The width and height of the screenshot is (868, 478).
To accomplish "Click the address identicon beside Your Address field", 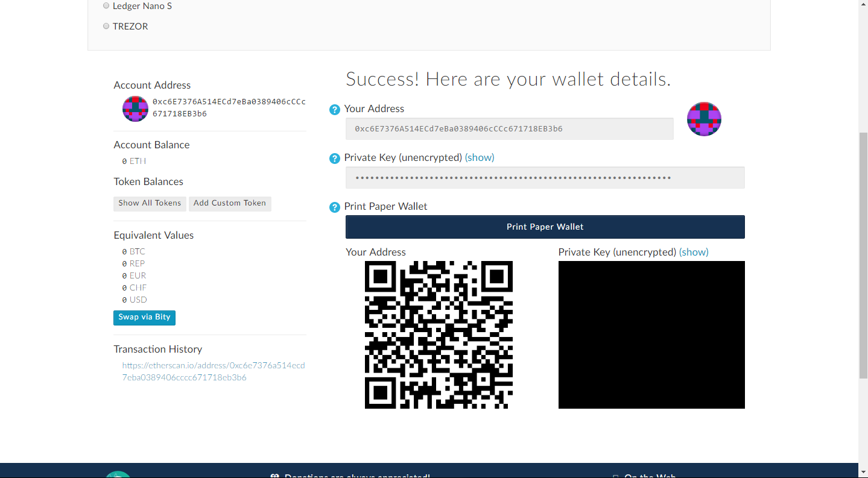I will [x=704, y=119].
